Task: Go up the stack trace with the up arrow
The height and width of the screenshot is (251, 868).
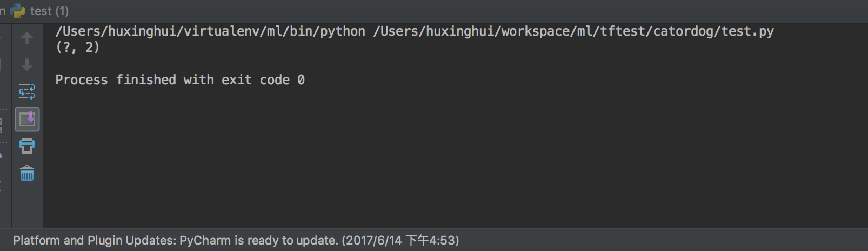Action: (x=27, y=38)
